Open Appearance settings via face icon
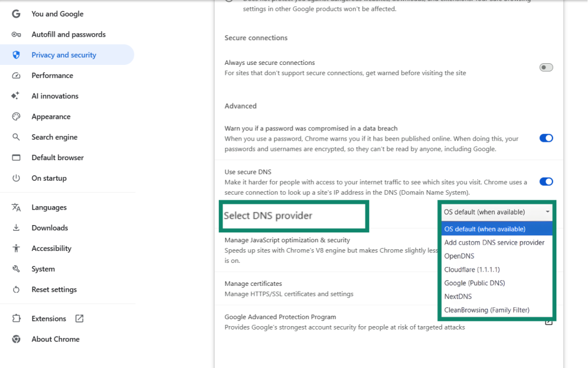This screenshot has width=588, height=368. pyautogui.click(x=17, y=116)
